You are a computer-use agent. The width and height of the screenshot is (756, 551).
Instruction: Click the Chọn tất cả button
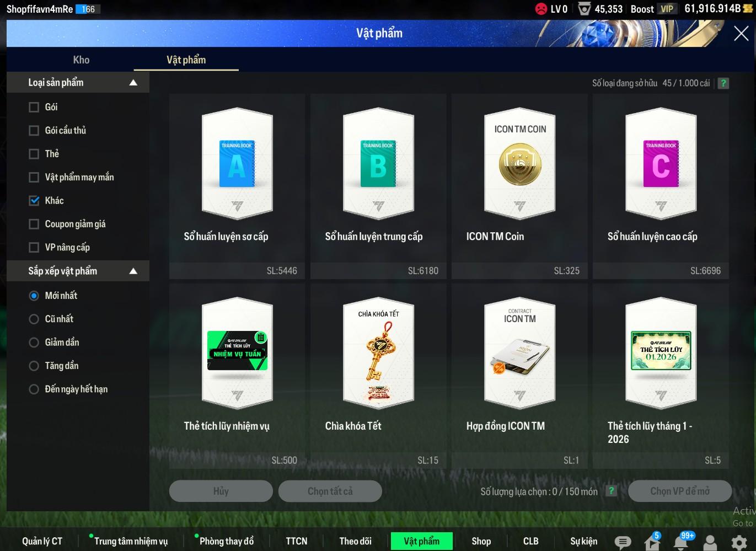click(330, 491)
